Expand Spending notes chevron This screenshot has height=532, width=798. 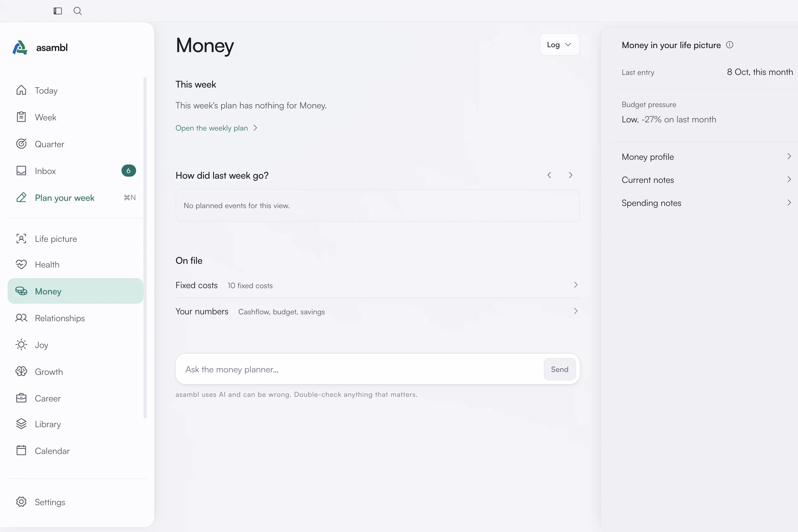[789, 203]
